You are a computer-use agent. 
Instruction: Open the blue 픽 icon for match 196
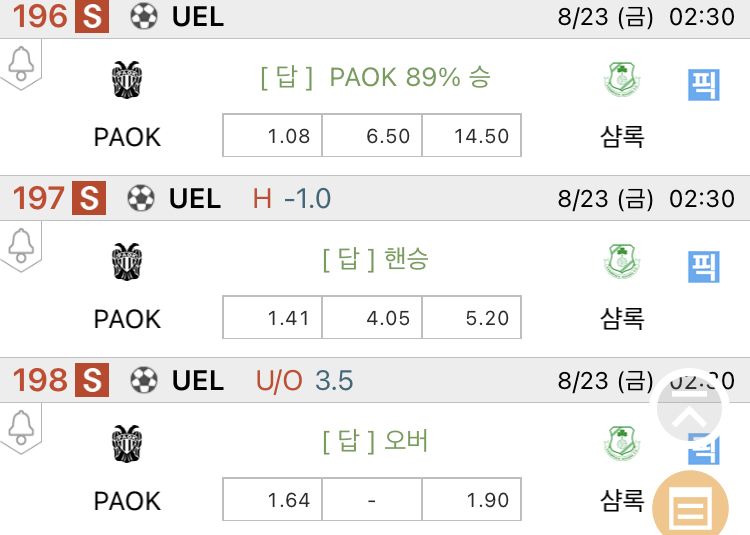point(704,85)
